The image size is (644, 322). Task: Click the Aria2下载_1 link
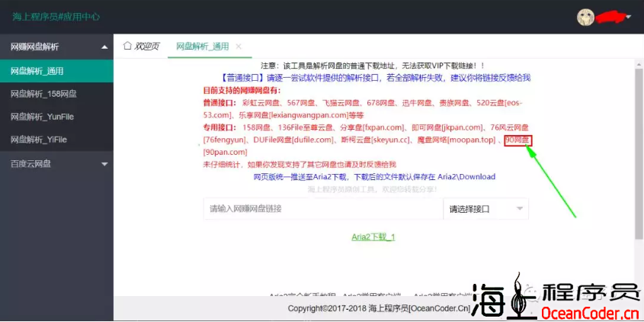(x=373, y=237)
